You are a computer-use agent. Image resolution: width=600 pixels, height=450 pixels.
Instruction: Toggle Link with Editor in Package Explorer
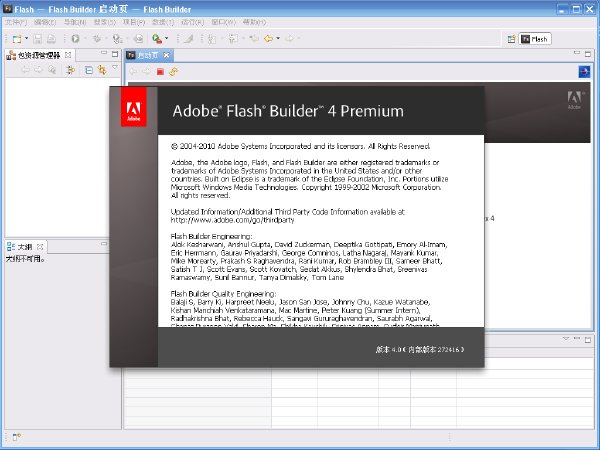[x=102, y=70]
